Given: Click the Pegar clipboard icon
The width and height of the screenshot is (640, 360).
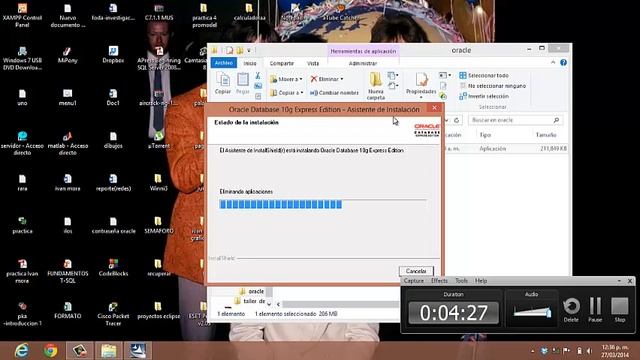Looking at the screenshot, I should pyautogui.click(x=242, y=83).
